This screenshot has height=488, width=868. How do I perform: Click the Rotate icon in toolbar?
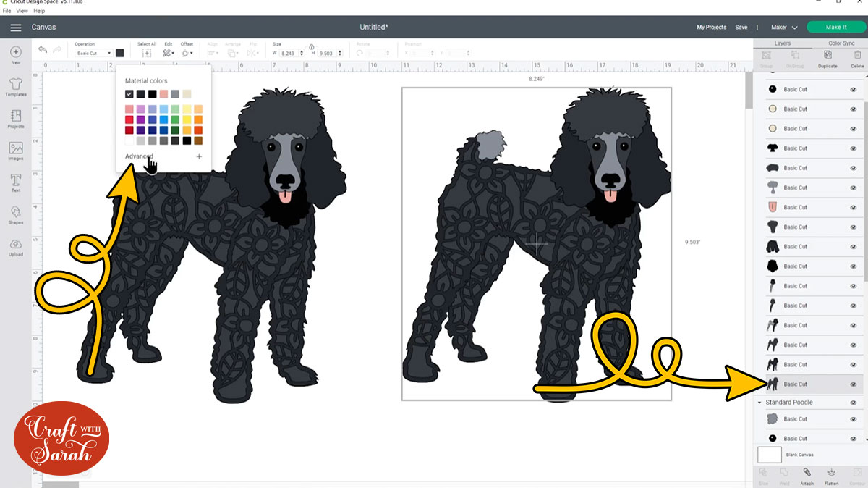(x=360, y=53)
